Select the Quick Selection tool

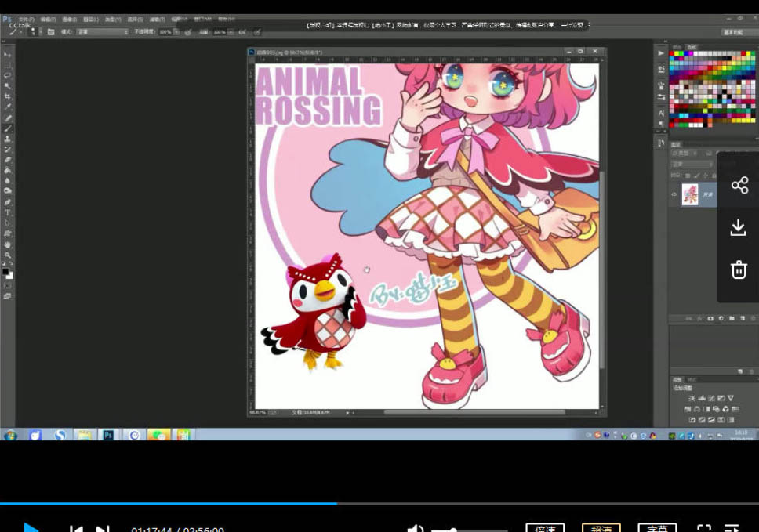(x=7, y=86)
